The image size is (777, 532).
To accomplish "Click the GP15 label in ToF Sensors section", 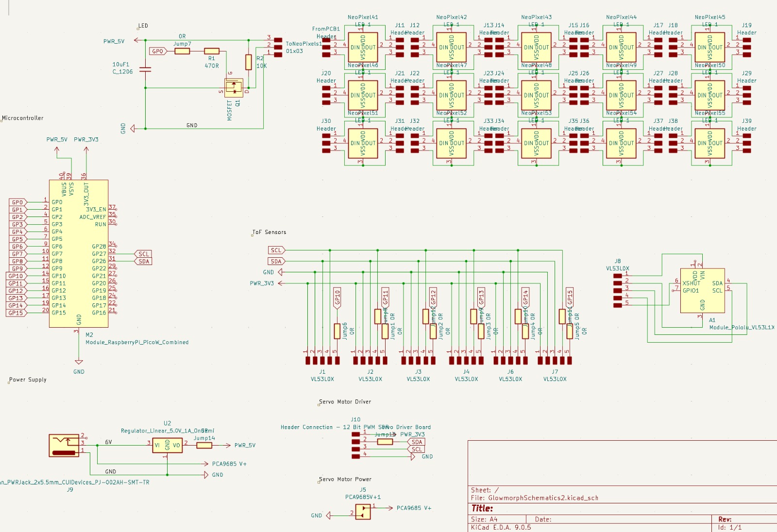I will point(570,298).
